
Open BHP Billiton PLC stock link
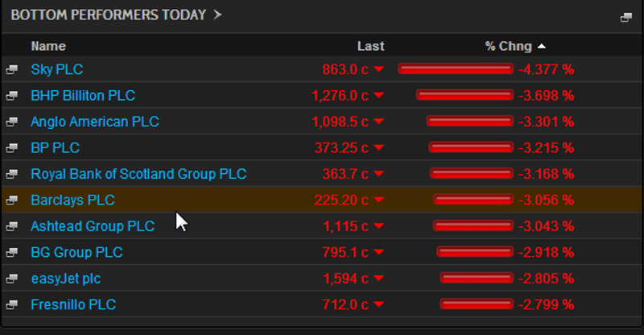tap(83, 95)
